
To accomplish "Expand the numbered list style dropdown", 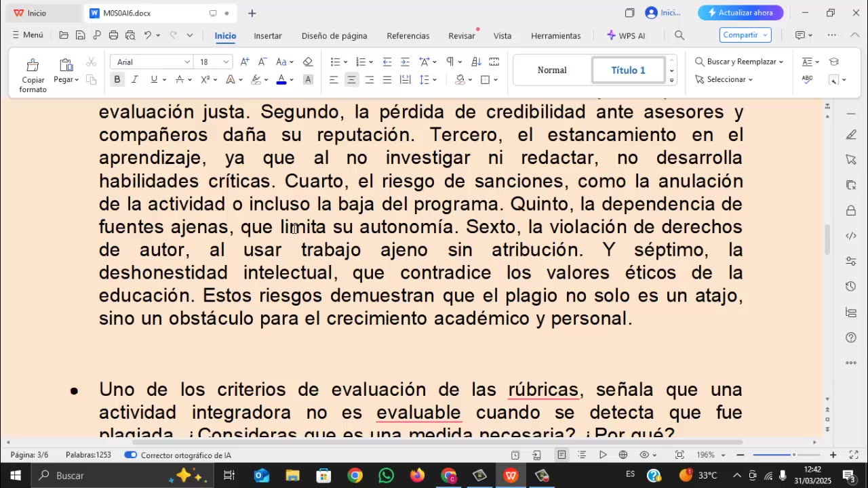I will click(x=371, y=62).
